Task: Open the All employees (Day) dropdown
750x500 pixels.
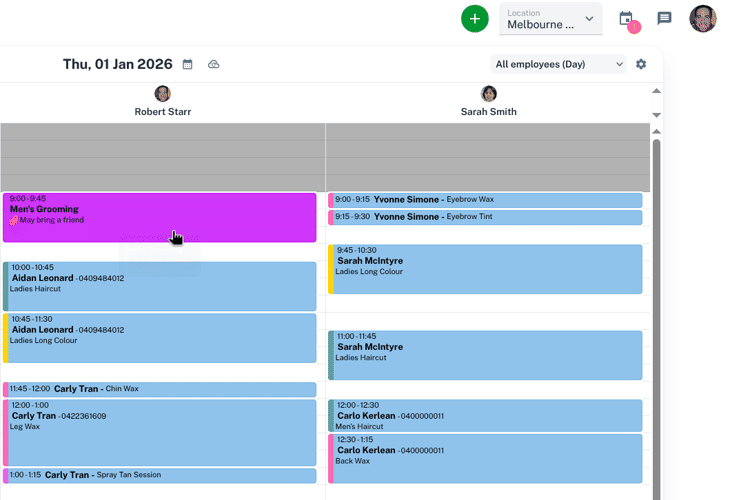Action: point(558,64)
